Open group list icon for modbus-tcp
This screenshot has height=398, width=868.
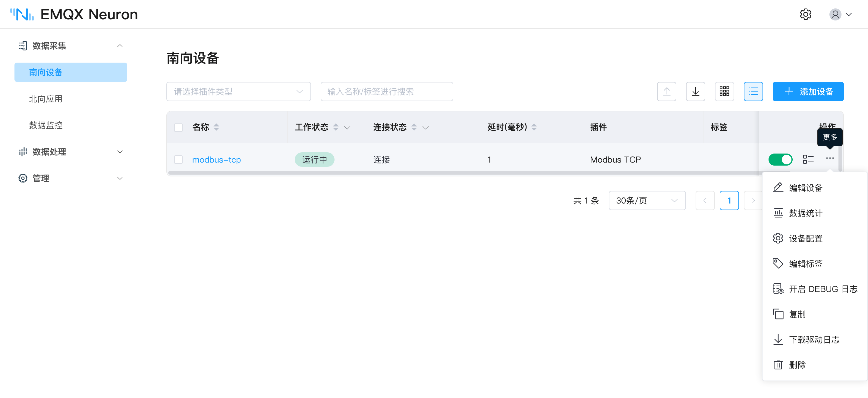(808, 159)
